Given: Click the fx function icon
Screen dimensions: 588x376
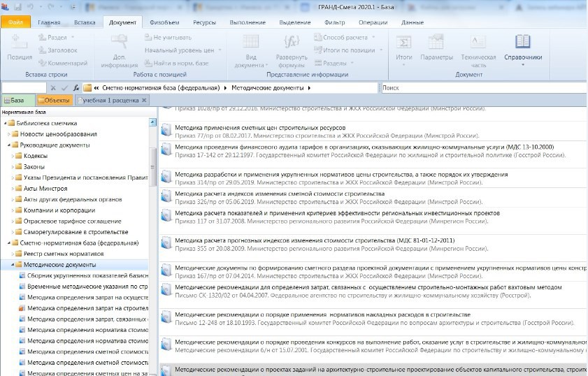Looking at the screenshot, I should [x=76, y=88].
